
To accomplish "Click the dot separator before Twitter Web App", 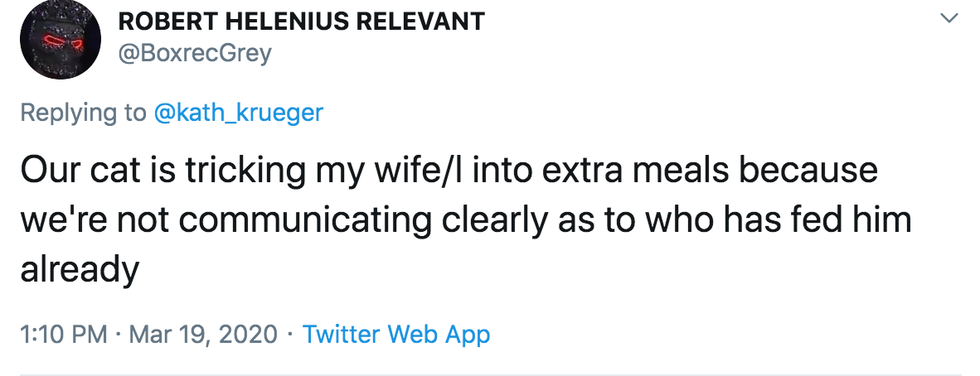I will [290, 335].
